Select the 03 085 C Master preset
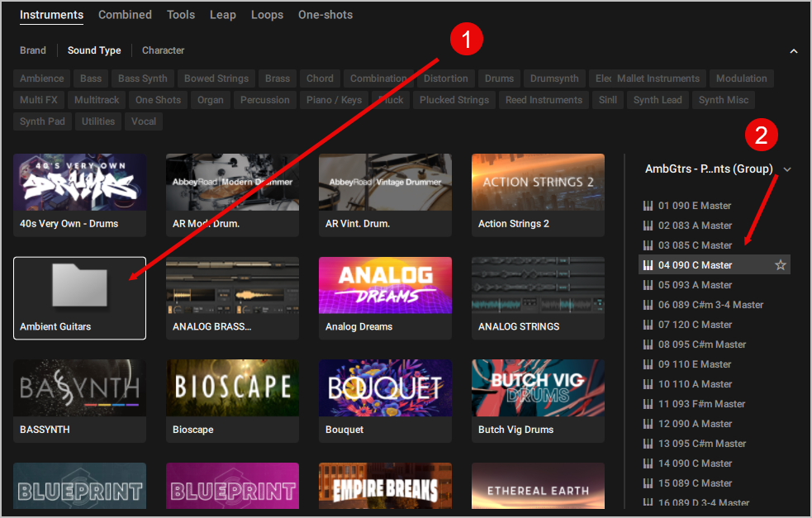Screen dimensions: 812x518 tap(715, 245)
